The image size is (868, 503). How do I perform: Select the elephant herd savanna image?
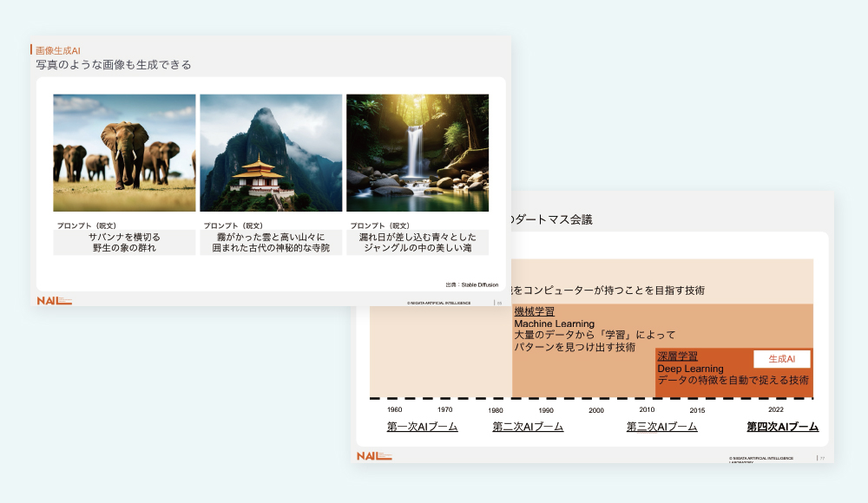(124, 153)
